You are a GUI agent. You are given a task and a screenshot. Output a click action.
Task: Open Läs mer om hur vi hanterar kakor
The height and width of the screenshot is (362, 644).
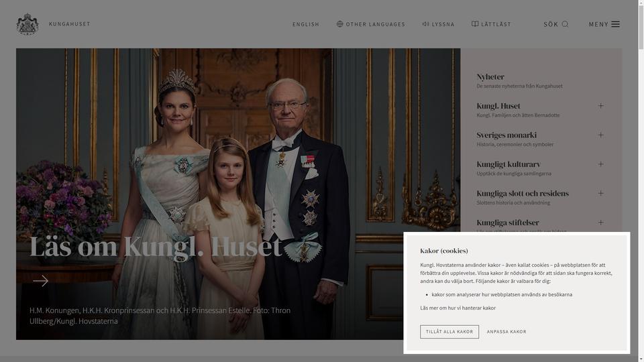458,308
